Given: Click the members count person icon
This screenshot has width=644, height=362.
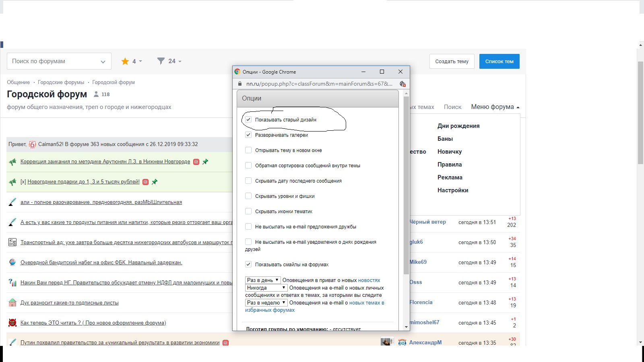Looking at the screenshot, I should pos(96,95).
